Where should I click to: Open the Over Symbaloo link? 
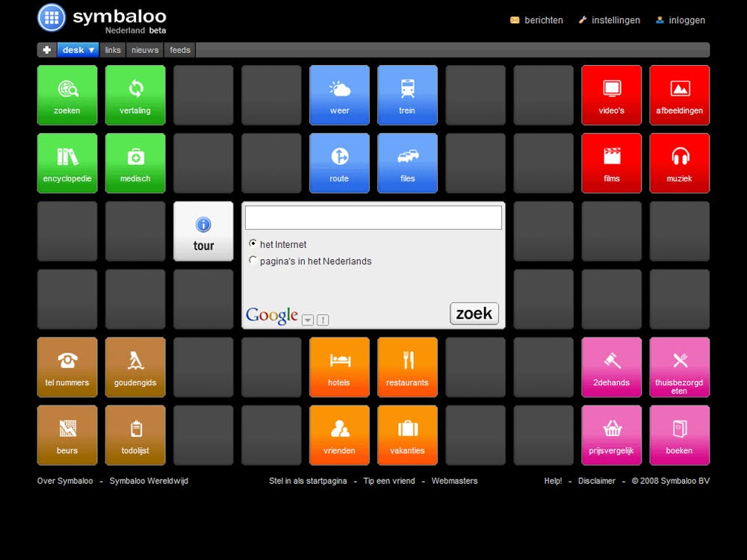65,481
